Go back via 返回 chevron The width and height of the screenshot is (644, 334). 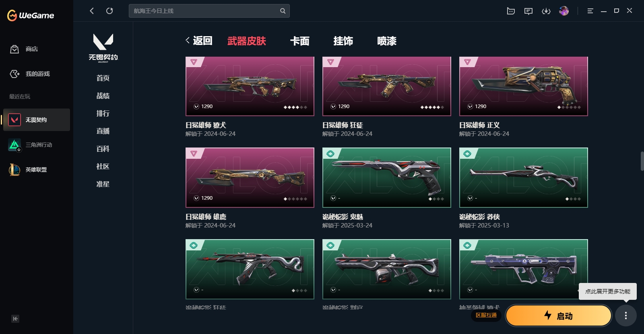(x=199, y=41)
